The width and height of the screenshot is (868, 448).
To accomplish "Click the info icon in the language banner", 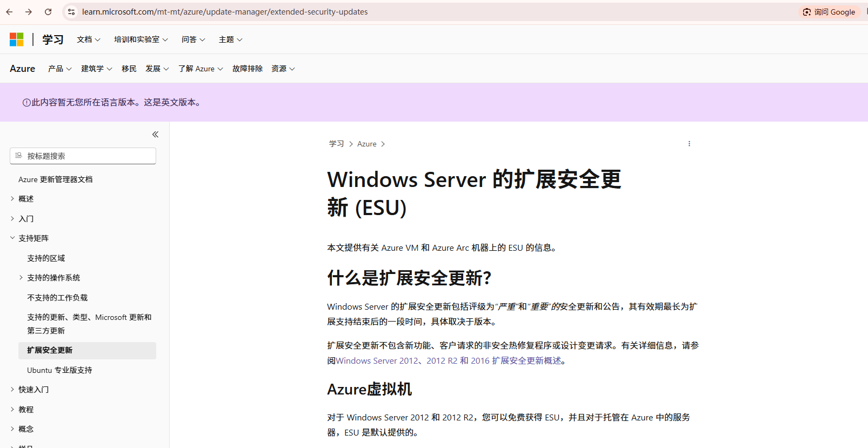I will (x=26, y=103).
